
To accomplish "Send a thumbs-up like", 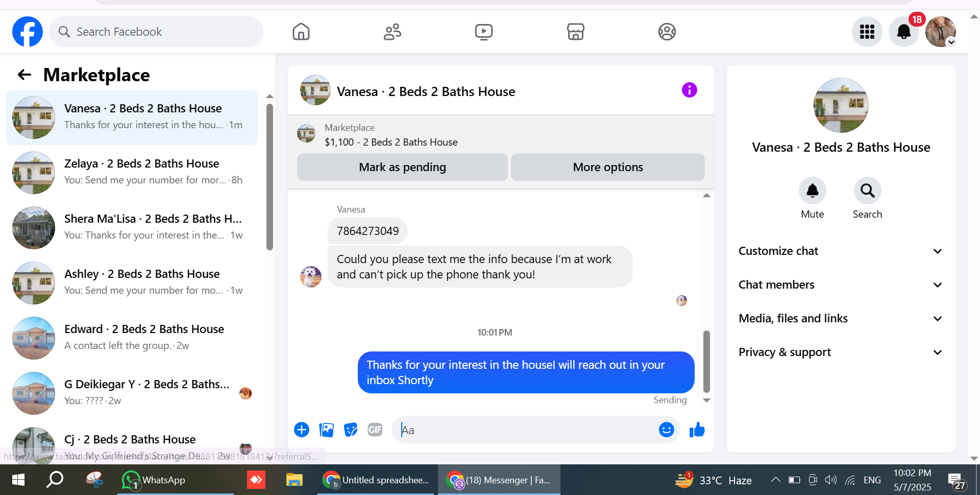I will point(697,430).
